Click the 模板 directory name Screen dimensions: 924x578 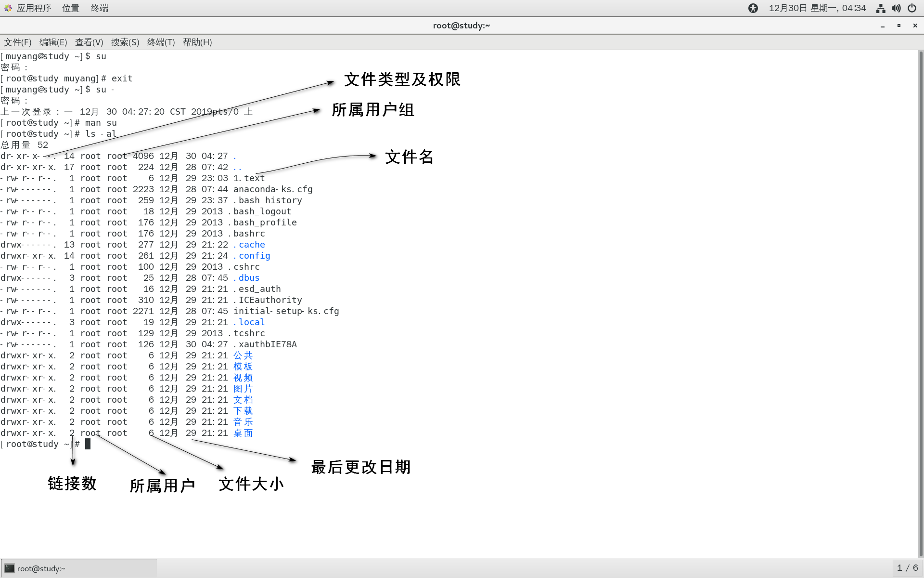243,367
